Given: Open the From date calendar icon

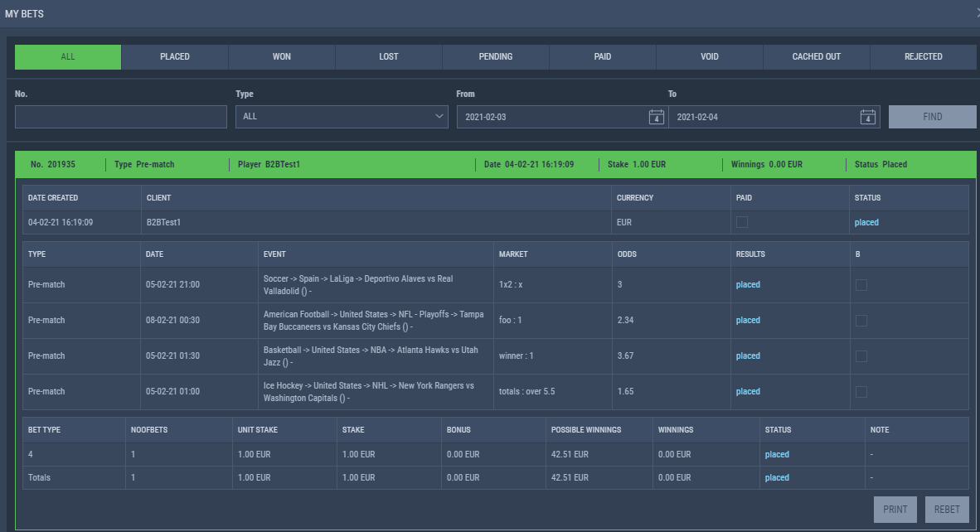Looking at the screenshot, I should coord(656,117).
